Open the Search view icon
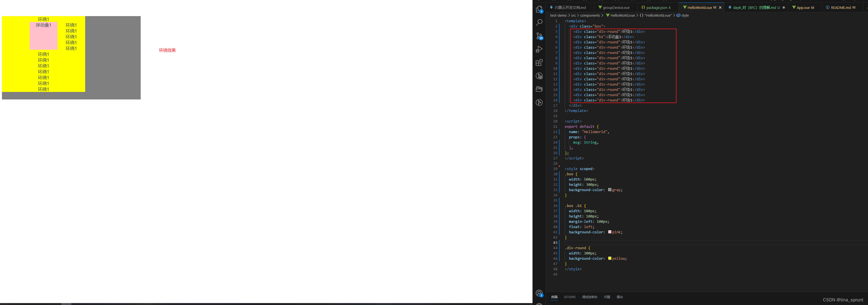Image resolution: width=868 pixels, height=305 pixels. click(539, 22)
